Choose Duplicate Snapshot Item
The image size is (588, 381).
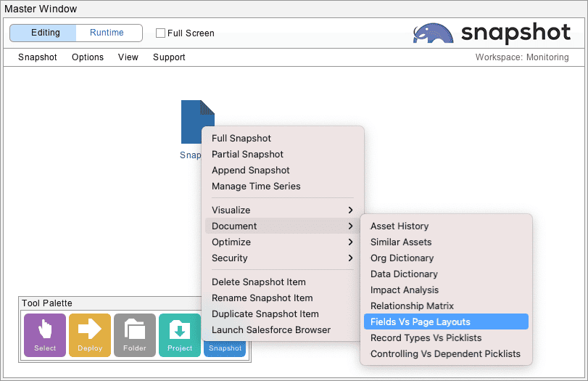[283, 314]
